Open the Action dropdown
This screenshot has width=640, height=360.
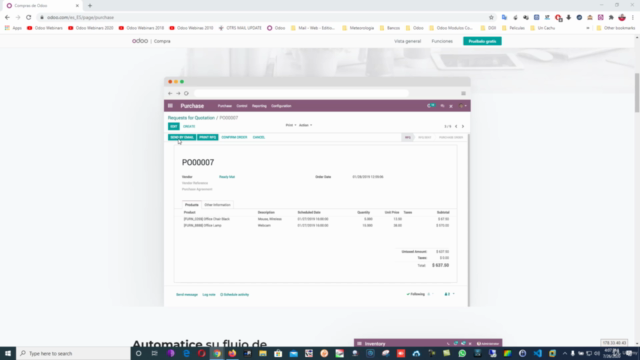[305, 125]
